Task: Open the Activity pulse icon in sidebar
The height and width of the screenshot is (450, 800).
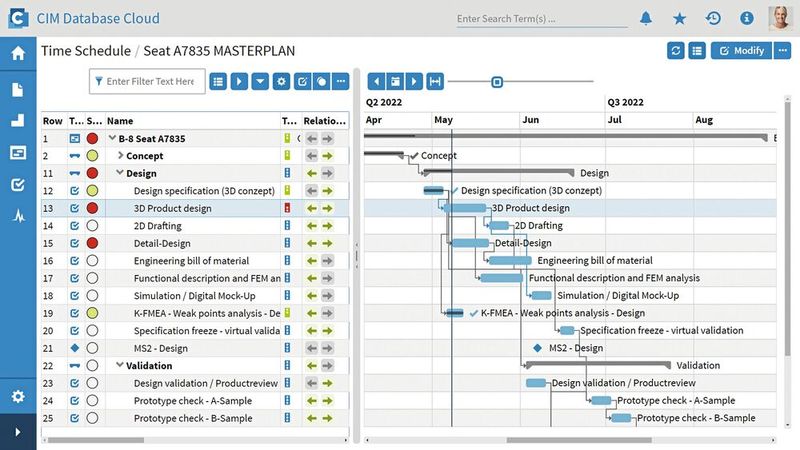Action: (x=18, y=216)
